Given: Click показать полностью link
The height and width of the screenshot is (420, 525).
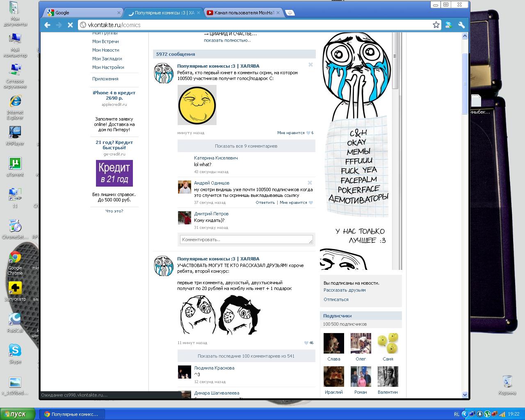Looking at the screenshot, I should (227, 40).
